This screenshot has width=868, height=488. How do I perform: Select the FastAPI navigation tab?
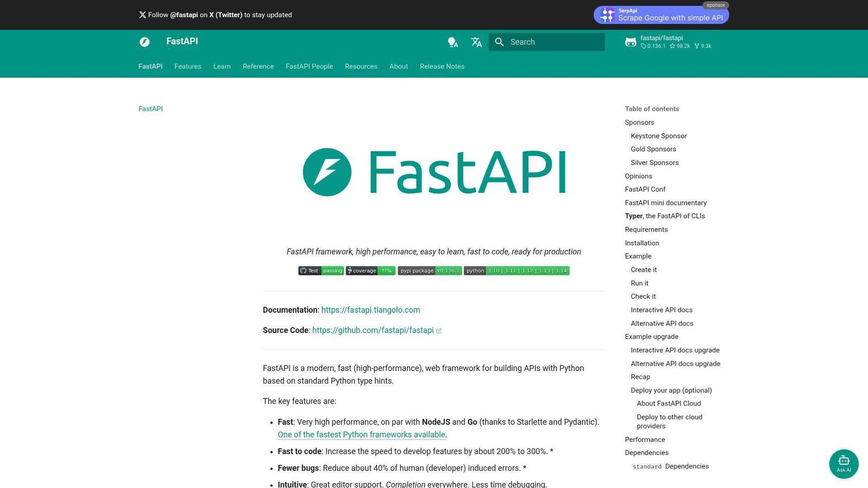click(x=150, y=66)
